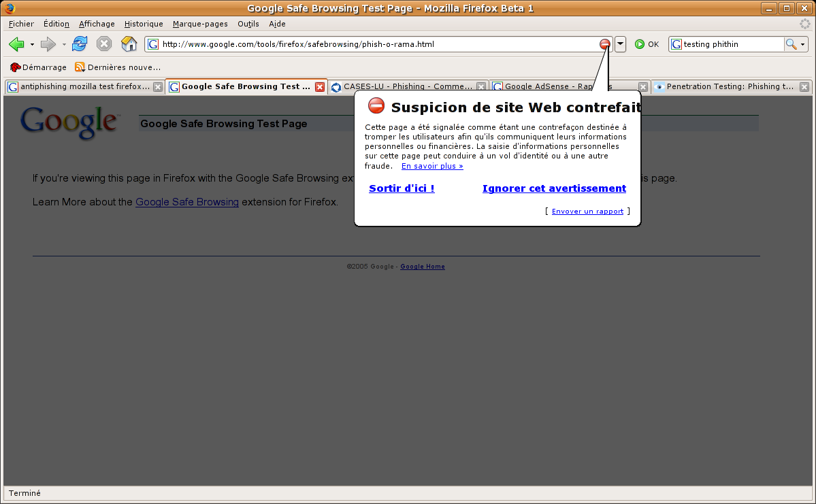The height and width of the screenshot is (504, 816).
Task: Click the Stop loading icon
Action: pyautogui.click(x=104, y=44)
